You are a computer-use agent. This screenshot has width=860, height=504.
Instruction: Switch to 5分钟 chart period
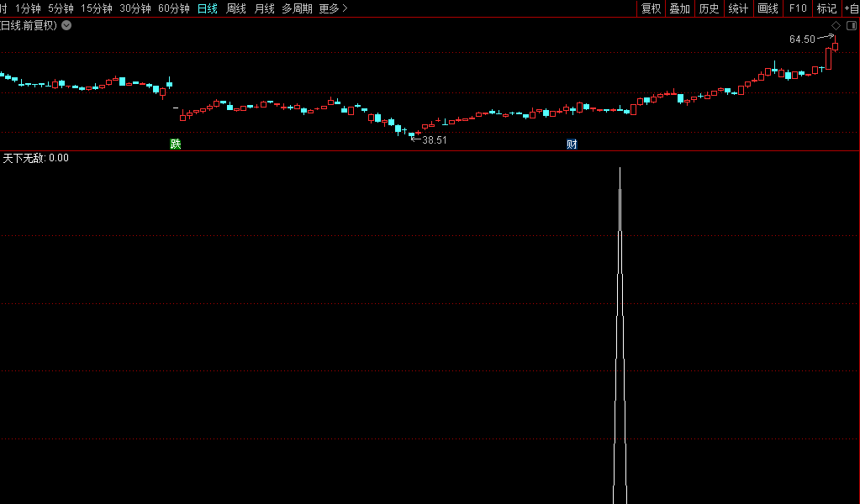(61, 8)
